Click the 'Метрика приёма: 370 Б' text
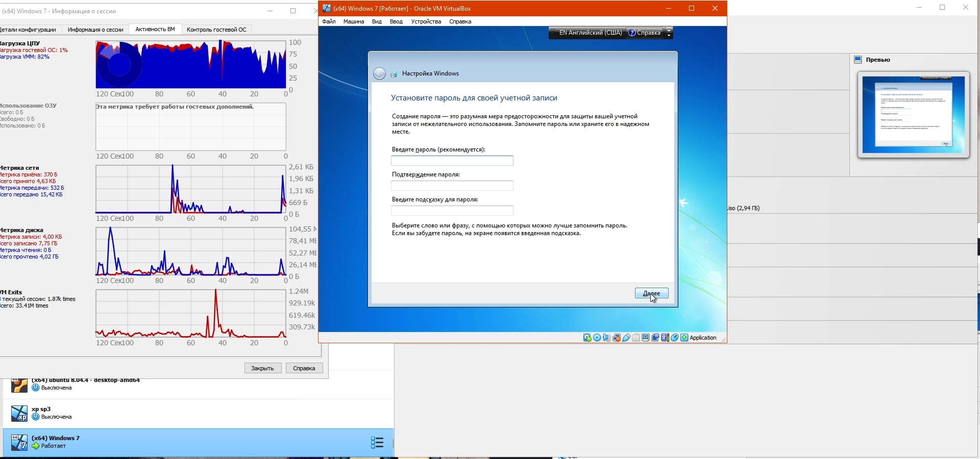 (x=29, y=174)
